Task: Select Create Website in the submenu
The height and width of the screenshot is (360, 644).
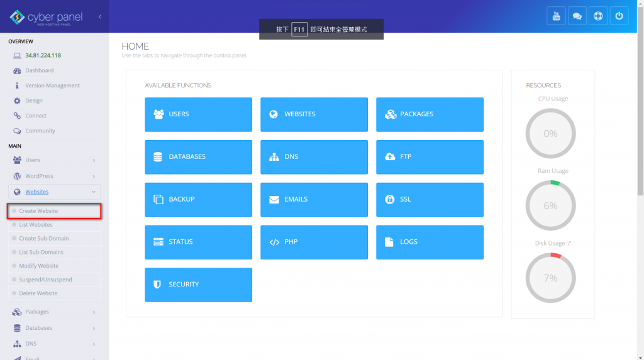Action: [x=54, y=211]
